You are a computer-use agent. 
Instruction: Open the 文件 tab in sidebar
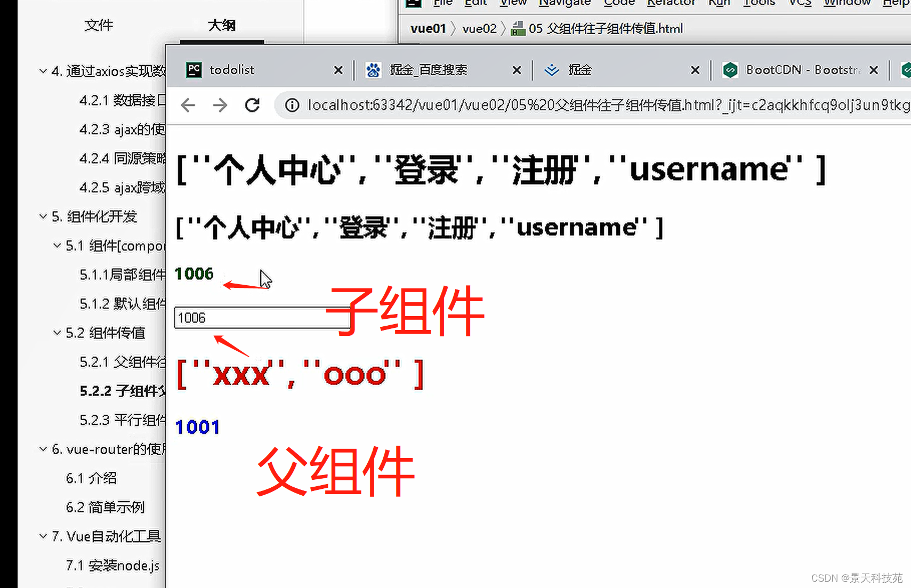point(99,25)
